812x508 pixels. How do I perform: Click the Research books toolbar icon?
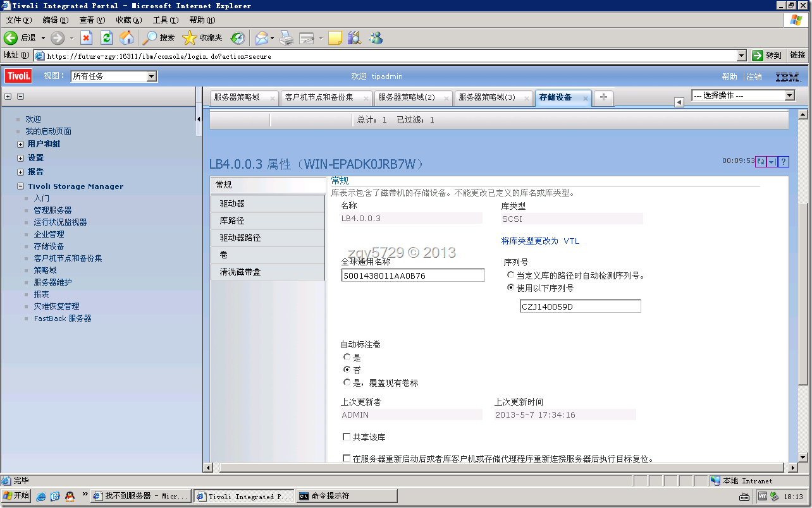tap(354, 38)
